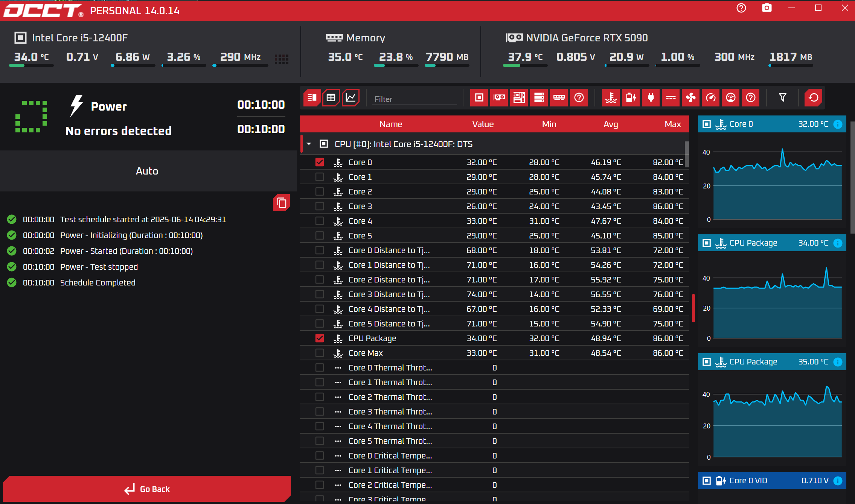The height and width of the screenshot is (504, 855).
Task: Open info for CPU Package 35.00 °C graph
Action: [x=838, y=362]
